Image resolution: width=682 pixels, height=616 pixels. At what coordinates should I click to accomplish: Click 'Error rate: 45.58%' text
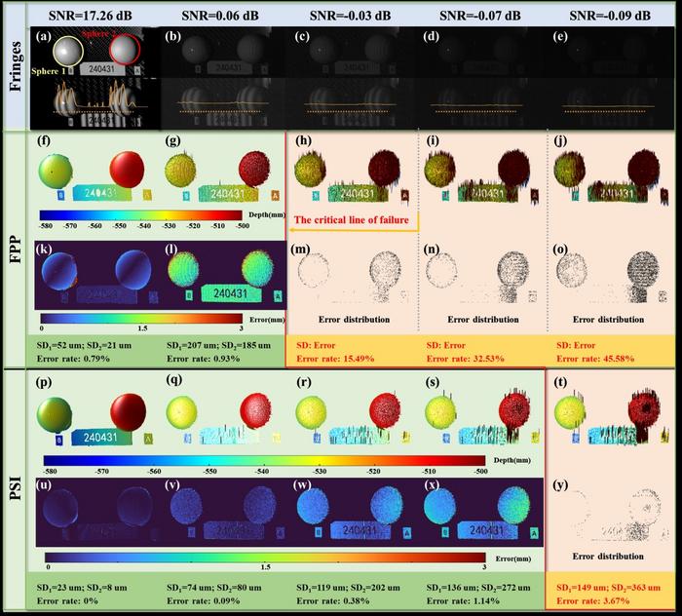(x=595, y=360)
